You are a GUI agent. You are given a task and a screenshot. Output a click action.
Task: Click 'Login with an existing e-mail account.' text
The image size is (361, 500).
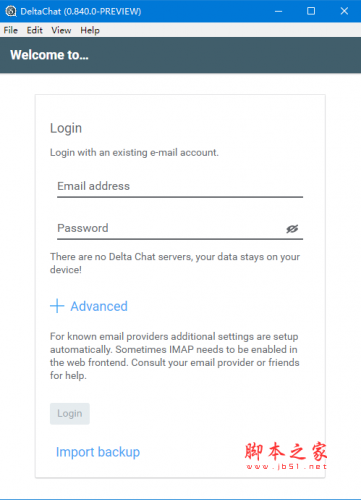(134, 153)
